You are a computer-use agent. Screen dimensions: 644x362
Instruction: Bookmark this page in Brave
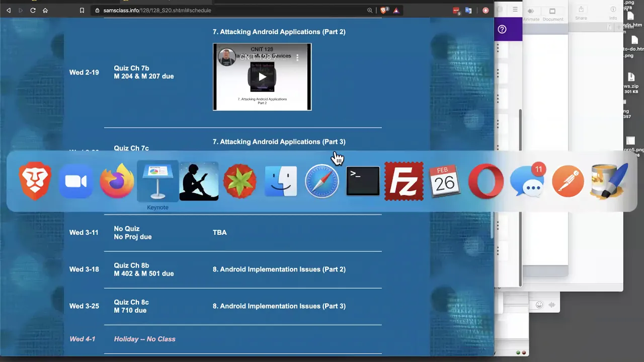click(82, 10)
